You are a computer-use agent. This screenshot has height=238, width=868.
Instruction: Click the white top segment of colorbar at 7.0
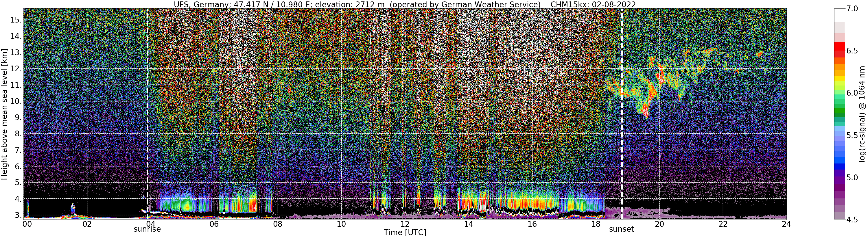(x=839, y=15)
